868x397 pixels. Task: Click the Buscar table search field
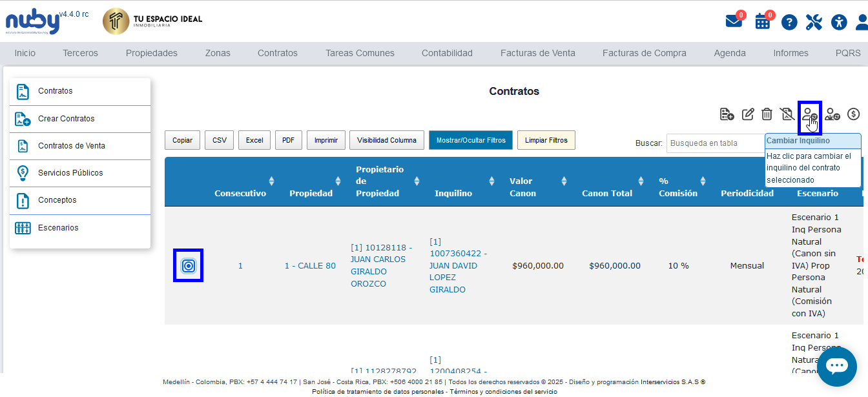pos(715,143)
